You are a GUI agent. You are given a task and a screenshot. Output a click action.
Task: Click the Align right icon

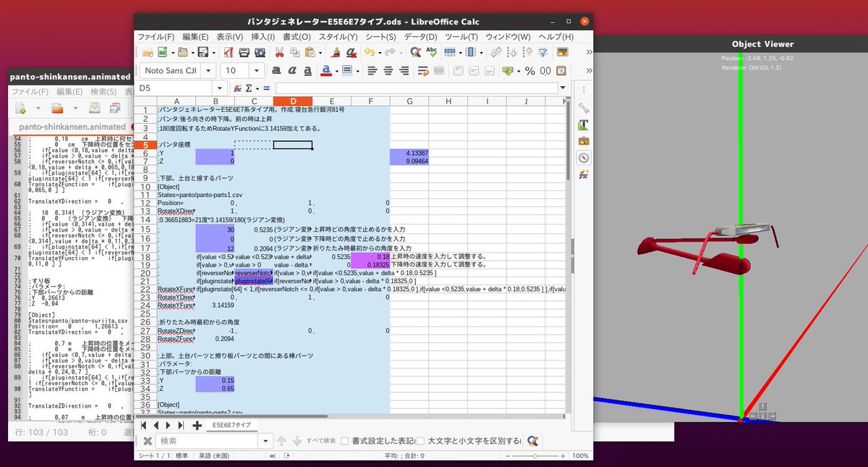(404, 71)
